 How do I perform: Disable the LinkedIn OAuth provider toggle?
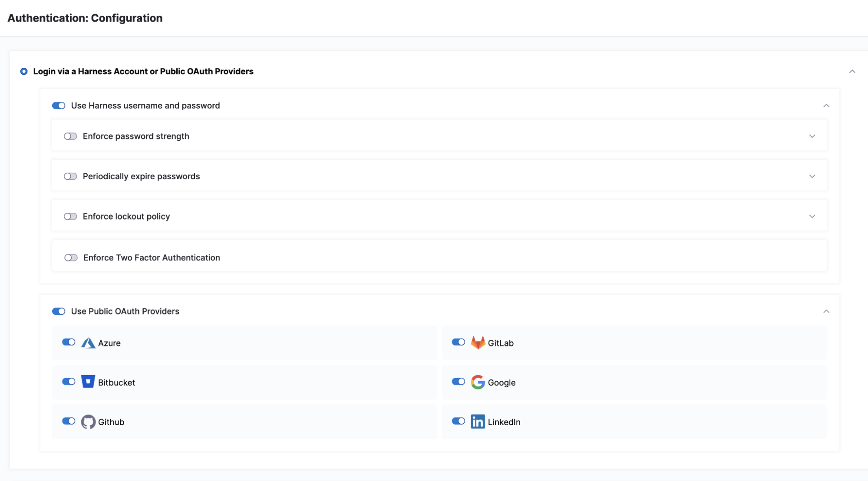tap(459, 421)
